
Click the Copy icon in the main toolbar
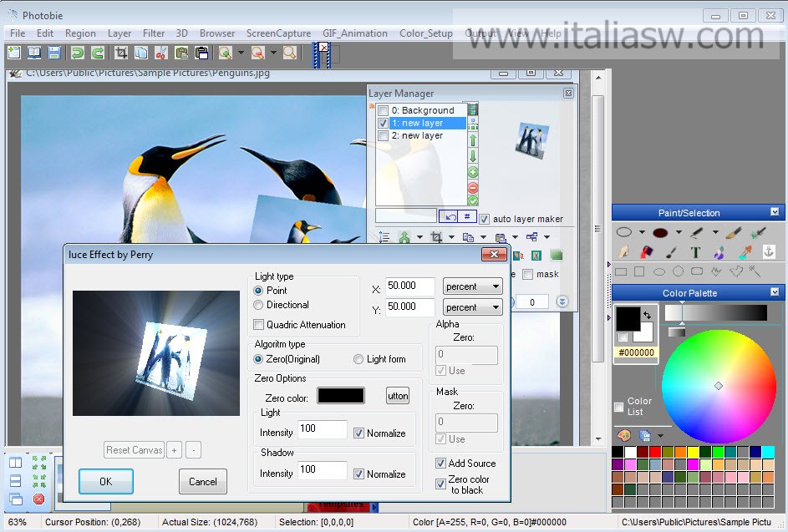[141, 53]
